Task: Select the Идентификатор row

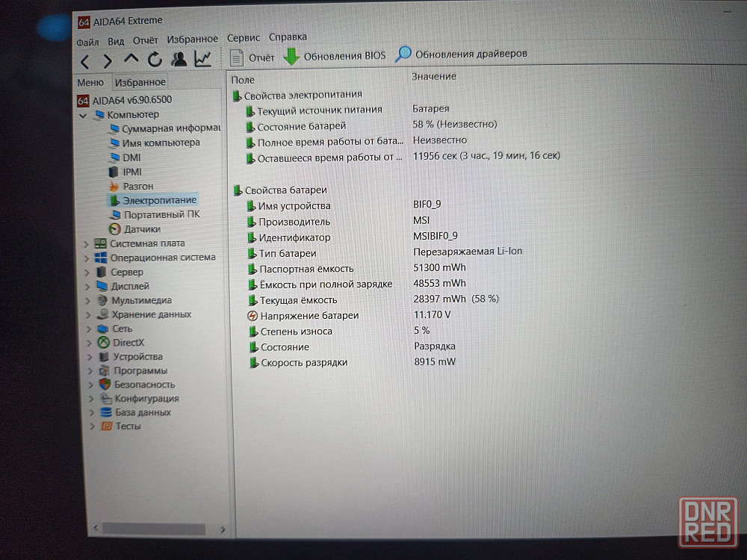Action: [x=353, y=237]
